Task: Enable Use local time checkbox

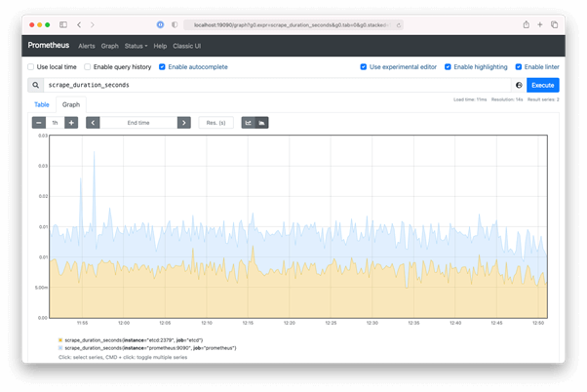Action: (x=30, y=67)
